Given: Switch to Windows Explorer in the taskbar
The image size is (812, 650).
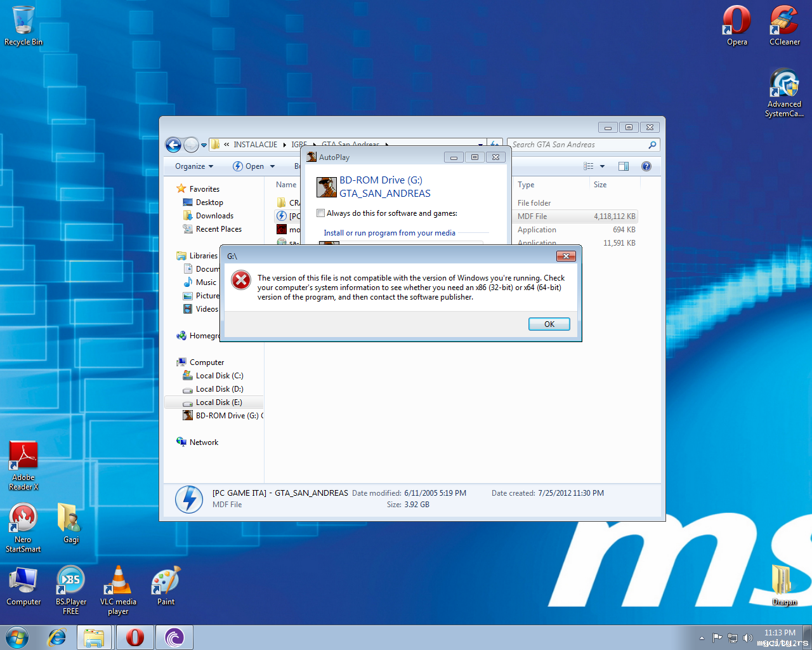Looking at the screenshot, I should (95, 637).
